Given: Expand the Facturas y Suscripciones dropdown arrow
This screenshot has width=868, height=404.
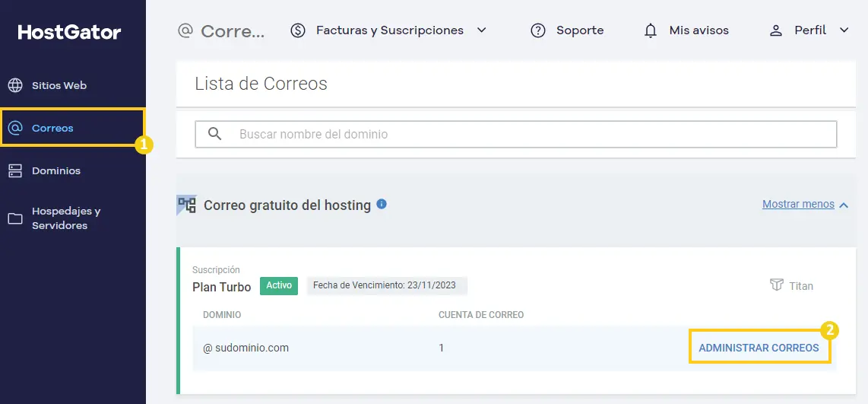Looking at the screenshot, I should [x=482, y=30].
